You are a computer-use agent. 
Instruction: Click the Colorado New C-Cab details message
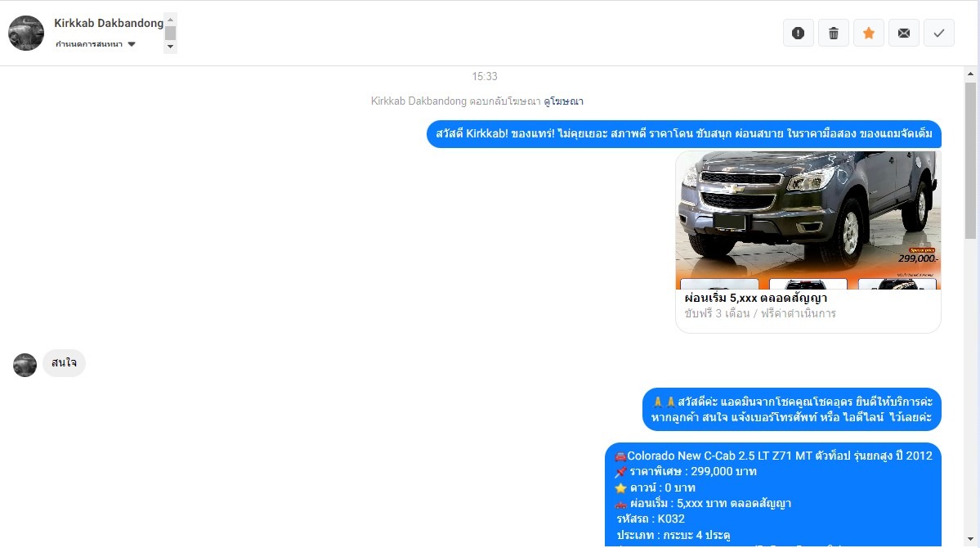tap(773, 494)
